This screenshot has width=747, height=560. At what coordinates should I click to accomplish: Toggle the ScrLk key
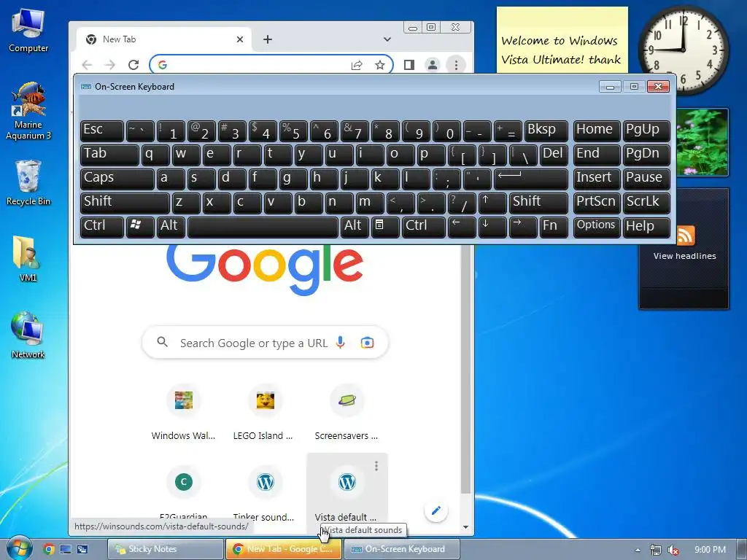[646, 203]
